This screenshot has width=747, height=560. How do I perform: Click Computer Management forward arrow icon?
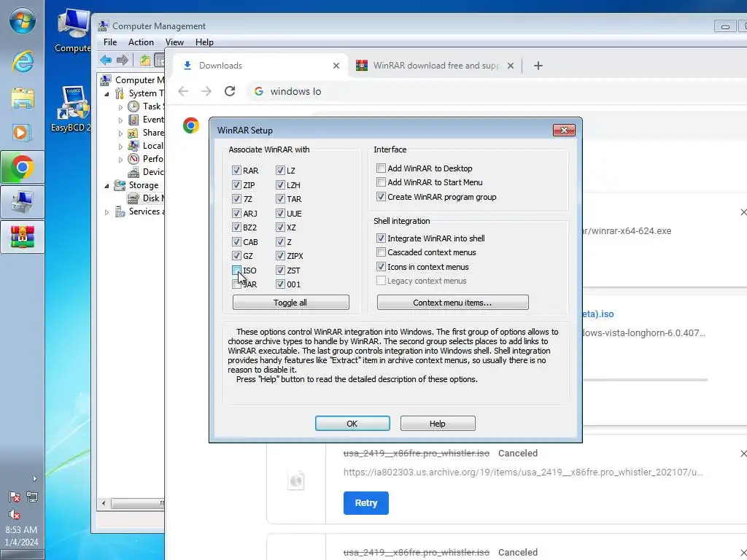(x=123, y=60)
